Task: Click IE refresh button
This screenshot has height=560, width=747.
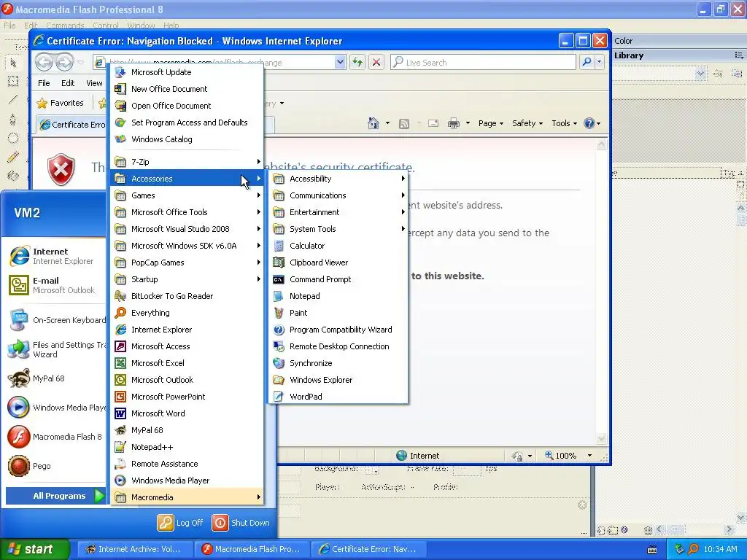Action: pyautogui.click(x=357, y=62)
